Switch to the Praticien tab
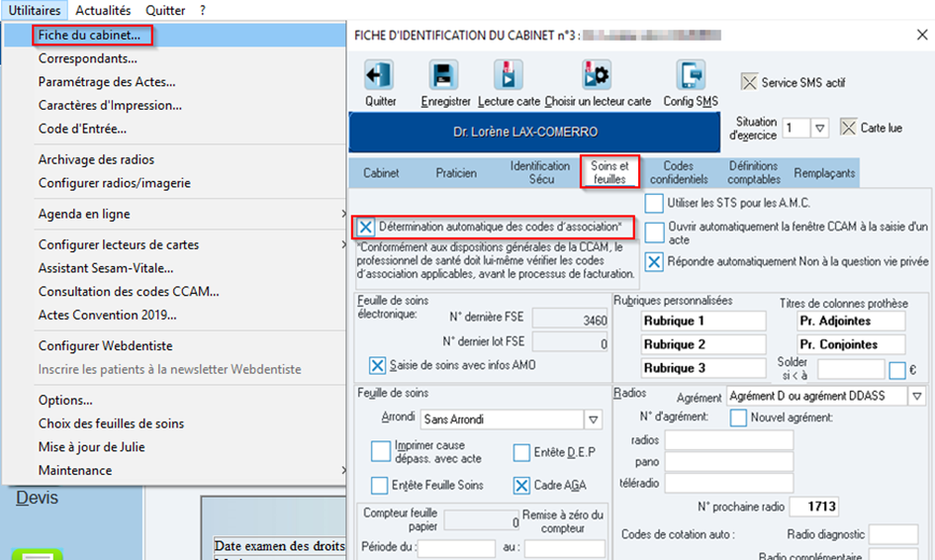The image size is (935, 560). pyautogui.click(x=455, y=173)
